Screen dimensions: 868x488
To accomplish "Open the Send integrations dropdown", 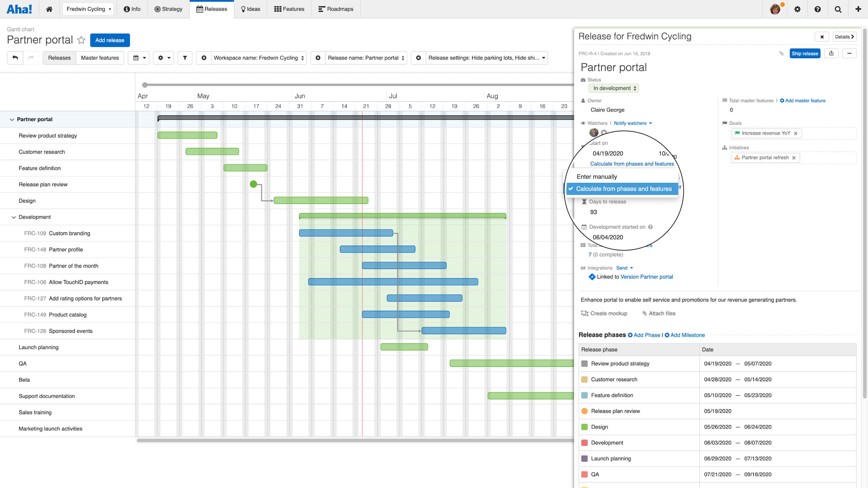I will pos(624,268).
